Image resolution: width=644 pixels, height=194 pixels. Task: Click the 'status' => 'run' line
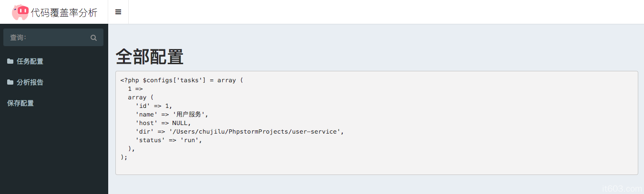point(169,140)
